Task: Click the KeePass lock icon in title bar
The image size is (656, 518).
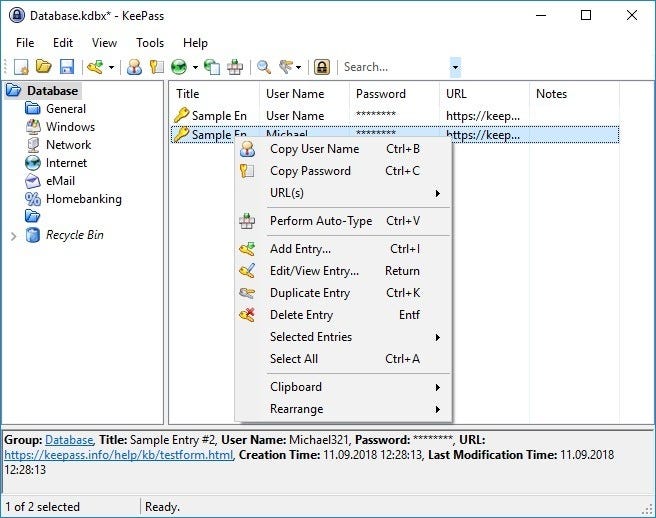Action: (x=17, y=15)
